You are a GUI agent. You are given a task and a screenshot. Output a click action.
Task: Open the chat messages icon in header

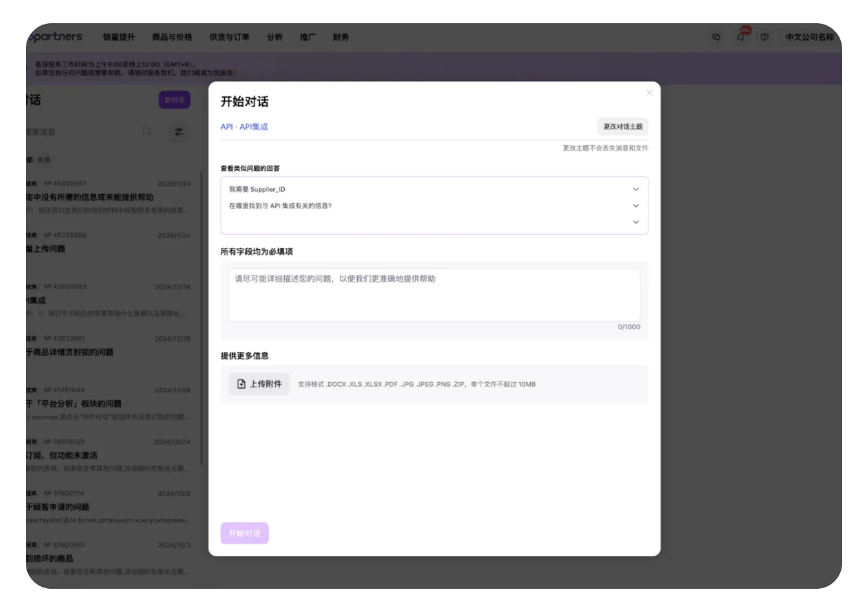(716, 37)
